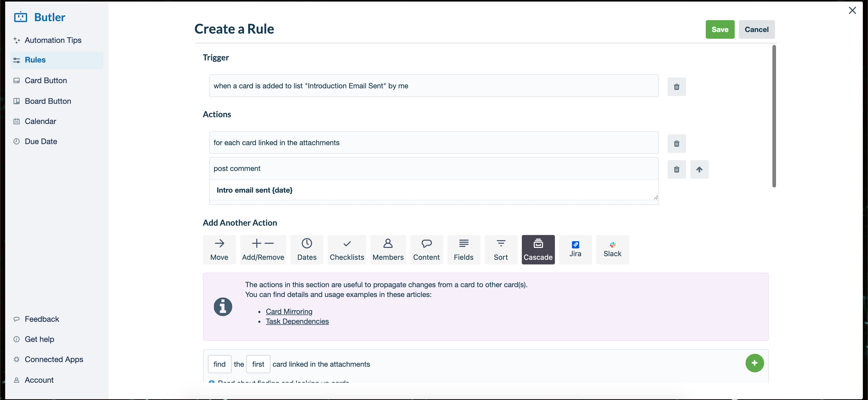The width and height of the screenshot is (868, 400).
Task: Open Automation Tips in the sidebar
Action: (x=57, y=40)
